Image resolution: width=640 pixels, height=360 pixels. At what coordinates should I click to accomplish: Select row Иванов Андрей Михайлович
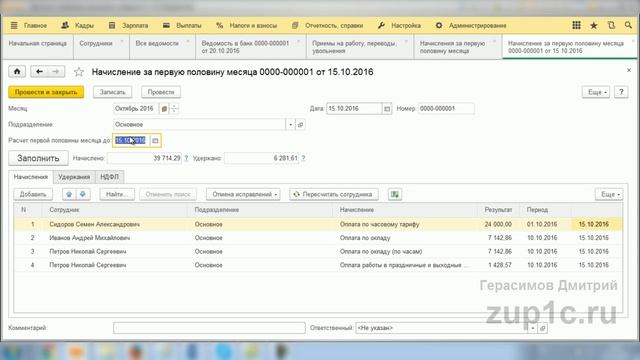click(x=318, y=238)
